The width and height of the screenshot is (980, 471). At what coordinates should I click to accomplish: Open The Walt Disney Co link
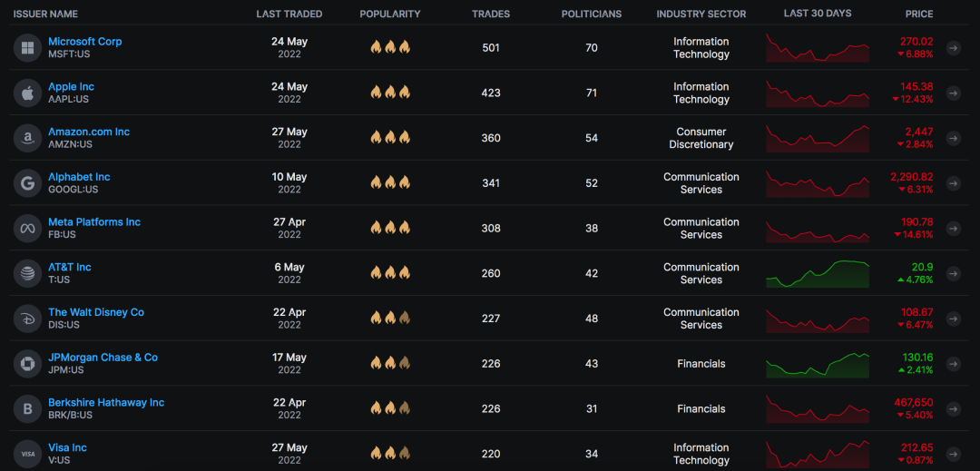96,312
